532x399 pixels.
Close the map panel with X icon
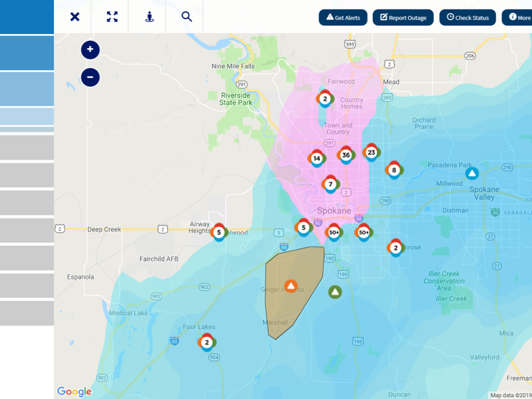click(x=75, y=16)
